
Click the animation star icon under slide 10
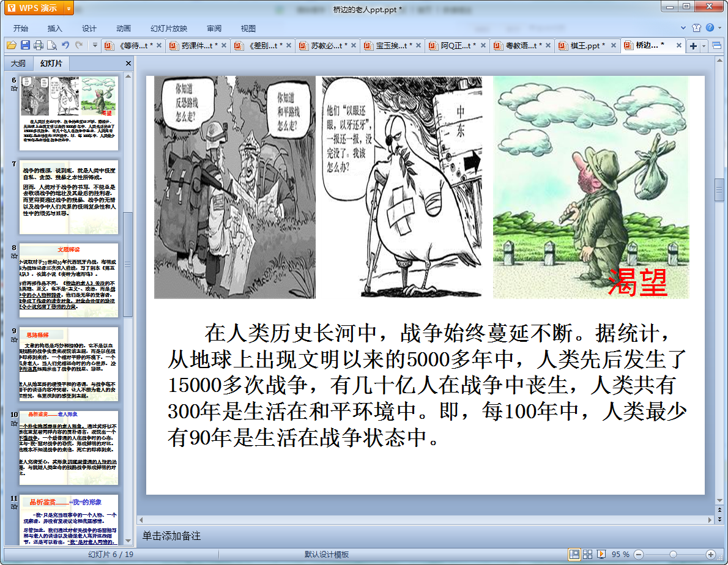[x=14, y=424]
